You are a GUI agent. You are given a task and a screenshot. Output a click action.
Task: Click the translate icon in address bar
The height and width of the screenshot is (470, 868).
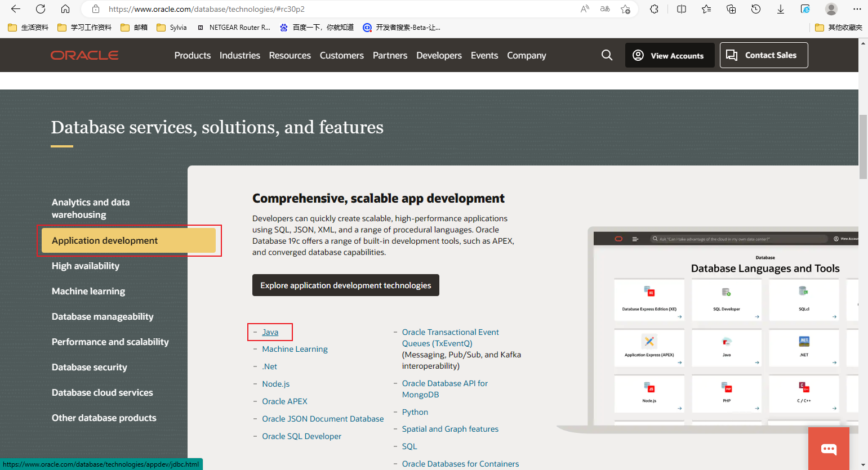point(605,9)
